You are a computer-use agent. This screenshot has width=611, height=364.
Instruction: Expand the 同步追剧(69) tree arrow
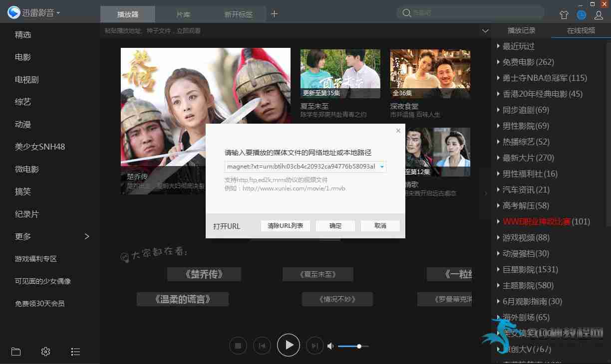click(x=498, y=110)
